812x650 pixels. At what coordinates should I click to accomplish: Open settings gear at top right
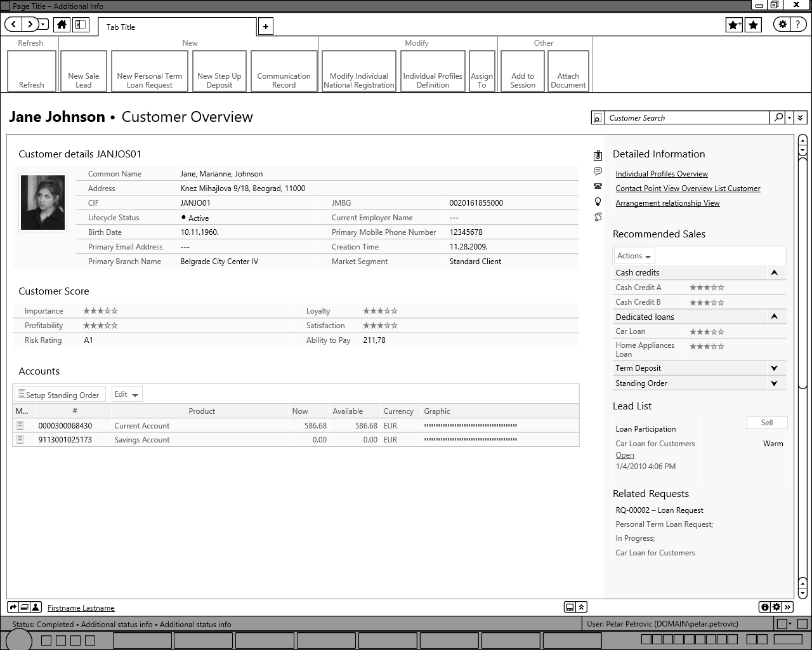783,24
